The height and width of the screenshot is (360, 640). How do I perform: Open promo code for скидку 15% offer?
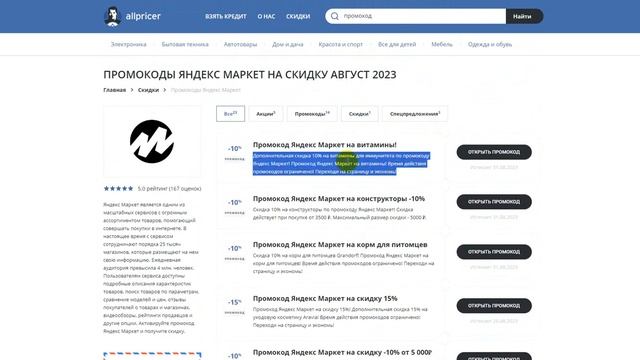[494, 306]
